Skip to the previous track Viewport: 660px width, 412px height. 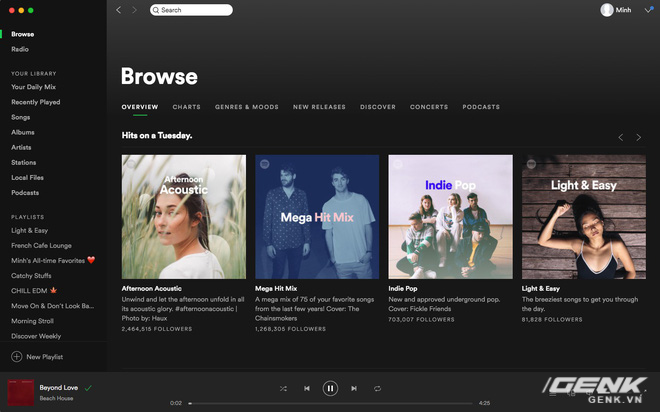(x=307, y=388)
